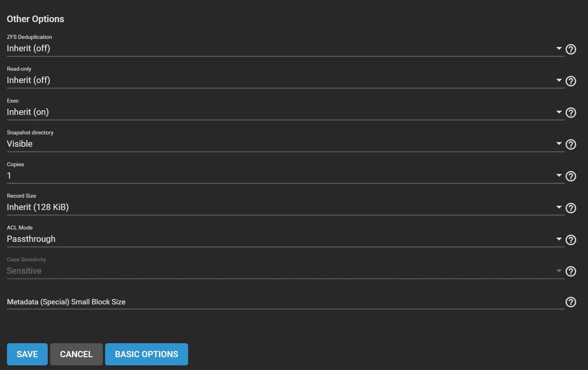Screen dimensions: 588x370
Task: Open the Copies count dropdown
Action: (x=285, y=176)
